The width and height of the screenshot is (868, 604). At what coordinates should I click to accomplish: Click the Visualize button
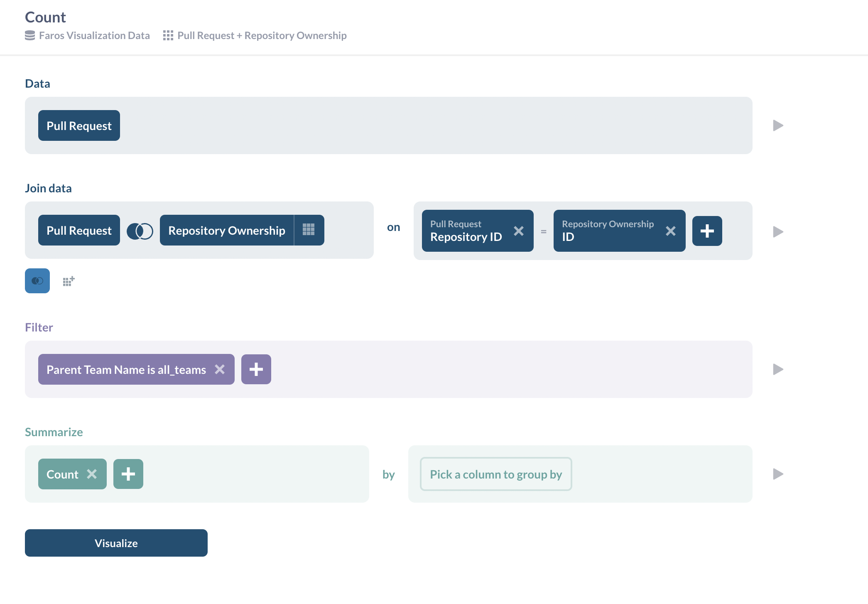pos(116,543)
